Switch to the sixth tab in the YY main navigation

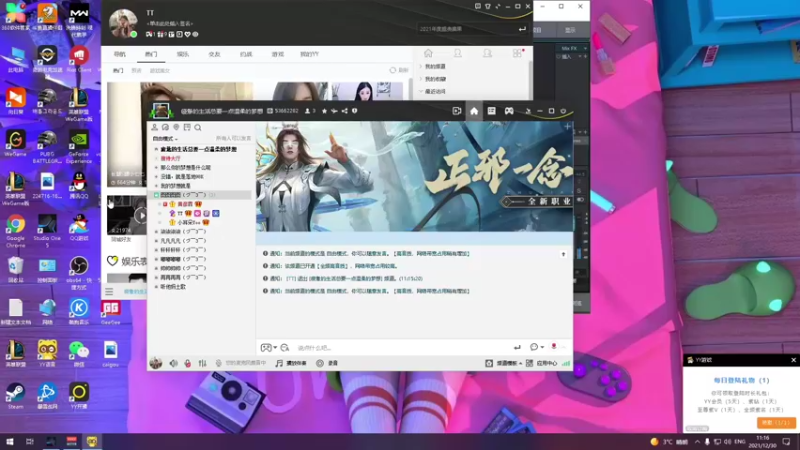[x=278, y=54]
